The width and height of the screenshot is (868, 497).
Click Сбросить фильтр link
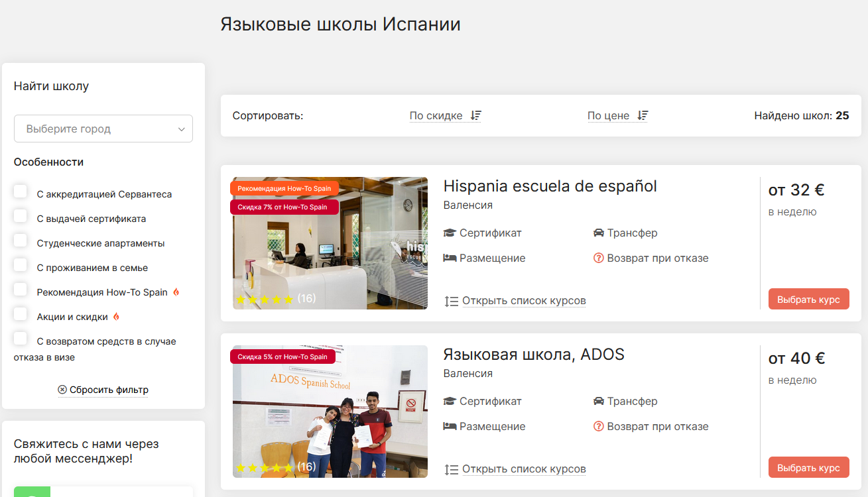click(109, 390)
